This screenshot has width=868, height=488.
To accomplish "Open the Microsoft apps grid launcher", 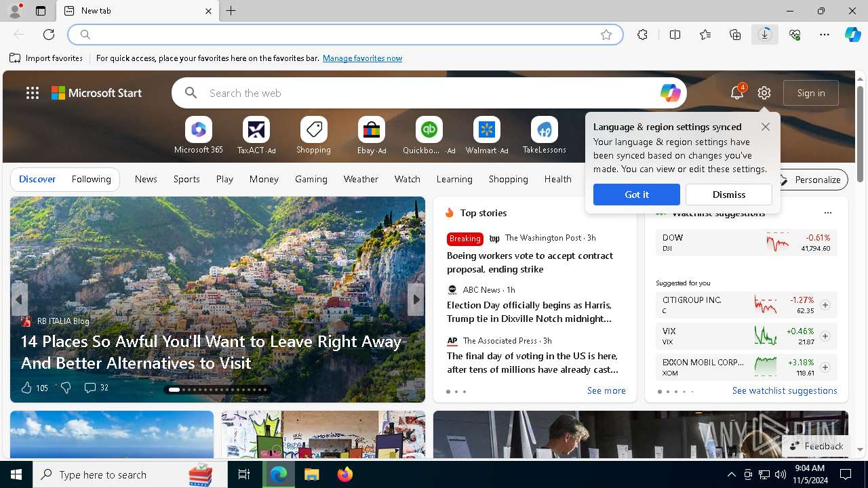I will point(33,93).
